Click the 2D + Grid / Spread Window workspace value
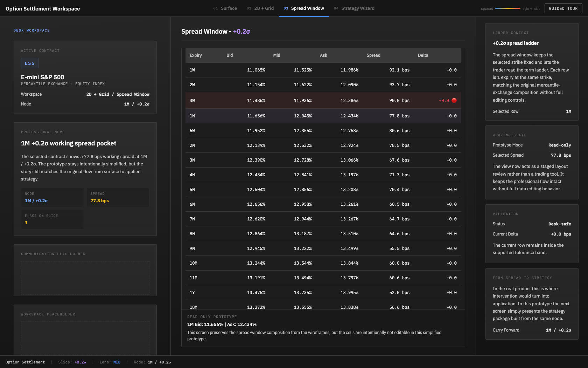This screenshot has height=368, width=588. (118, 94)
